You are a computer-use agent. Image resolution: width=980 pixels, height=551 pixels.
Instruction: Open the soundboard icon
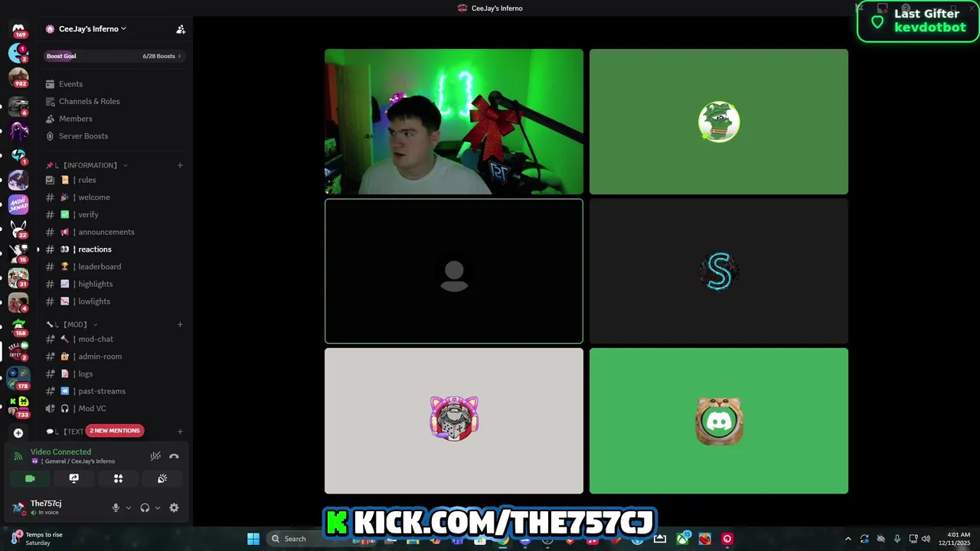162,478
